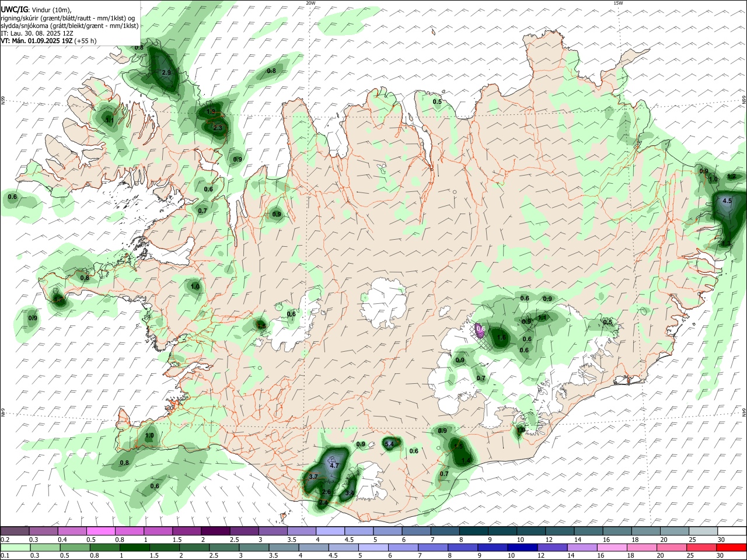Click the purple snowfall patch on the map
This screenshot has width=747, height=560.
(480, 331)
